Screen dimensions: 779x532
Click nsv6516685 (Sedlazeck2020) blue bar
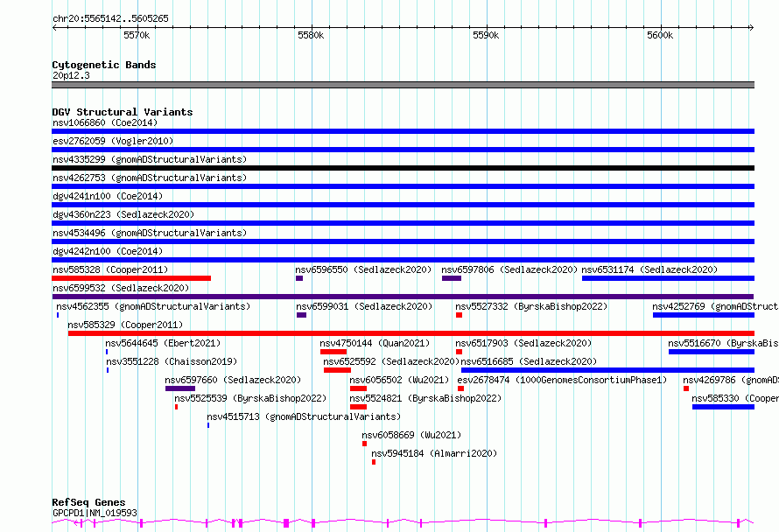coord(607,370)
